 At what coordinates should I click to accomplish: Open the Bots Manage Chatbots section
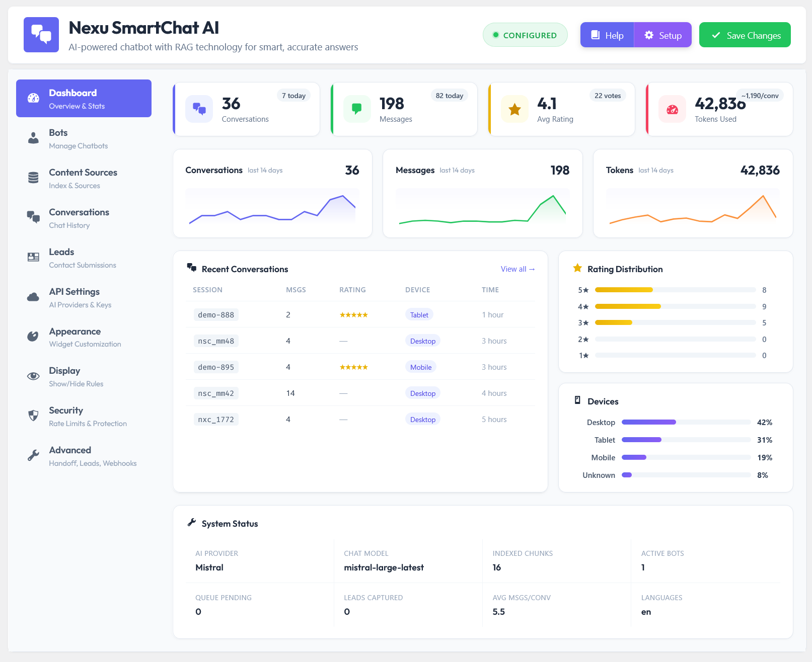84,138
